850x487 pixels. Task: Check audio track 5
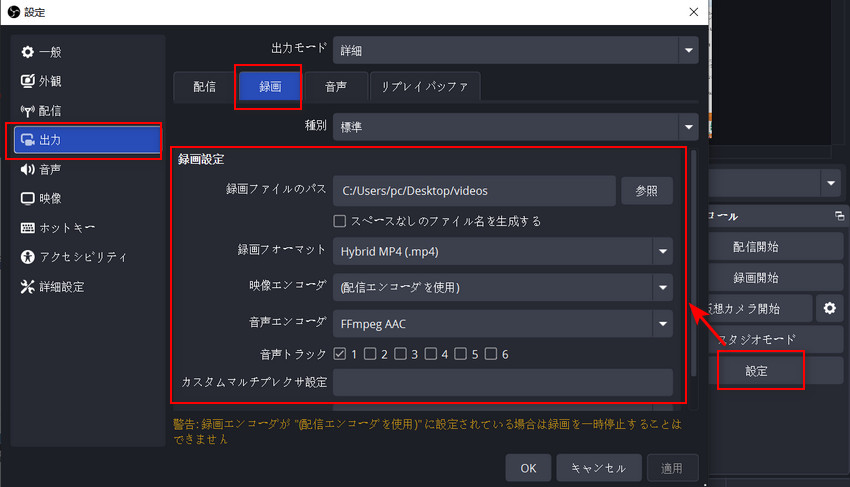(460, 354)
